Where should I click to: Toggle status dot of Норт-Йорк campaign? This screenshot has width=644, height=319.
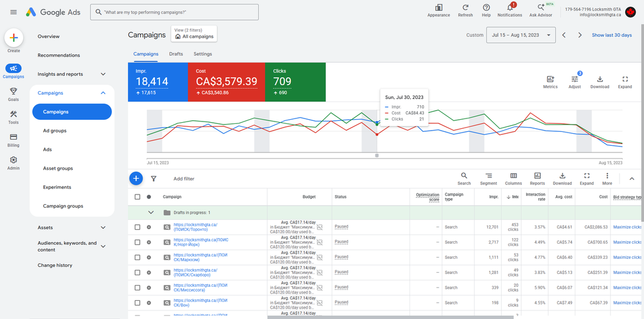[149, 242]
